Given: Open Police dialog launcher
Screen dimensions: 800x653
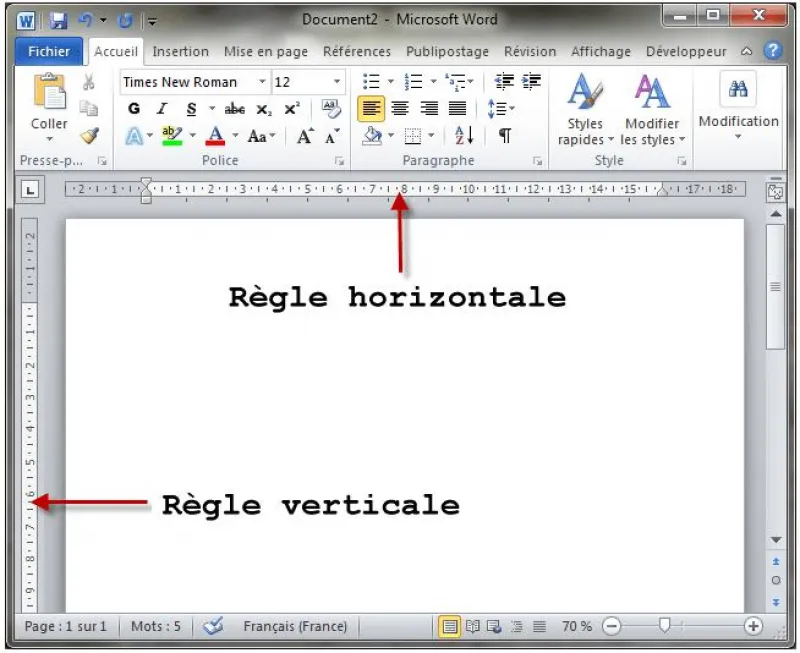Looking at the screenshot, I should pos(339,161).
